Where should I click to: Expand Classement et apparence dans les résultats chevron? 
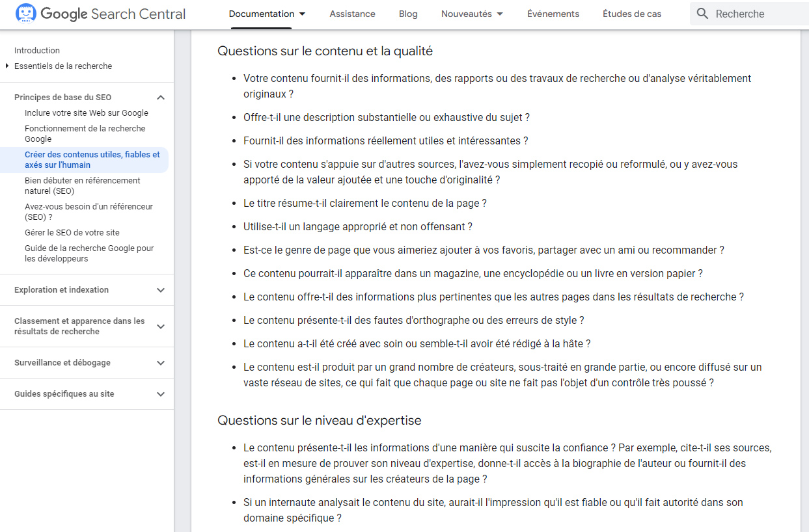point(161,326)
